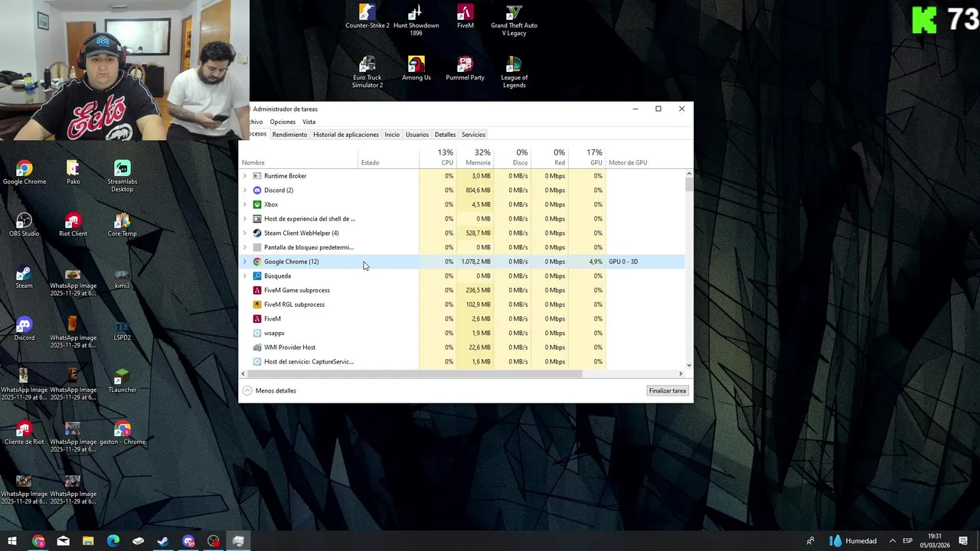The width and height of the screenshot is (980, 551).
Task: Open Microsoft Edge from the taskbar
Action: tap(113, 541)
